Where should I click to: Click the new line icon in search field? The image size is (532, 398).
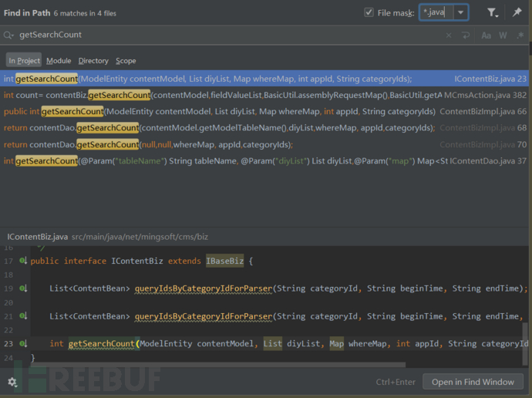pyautogui.click(x=466, y=35)
